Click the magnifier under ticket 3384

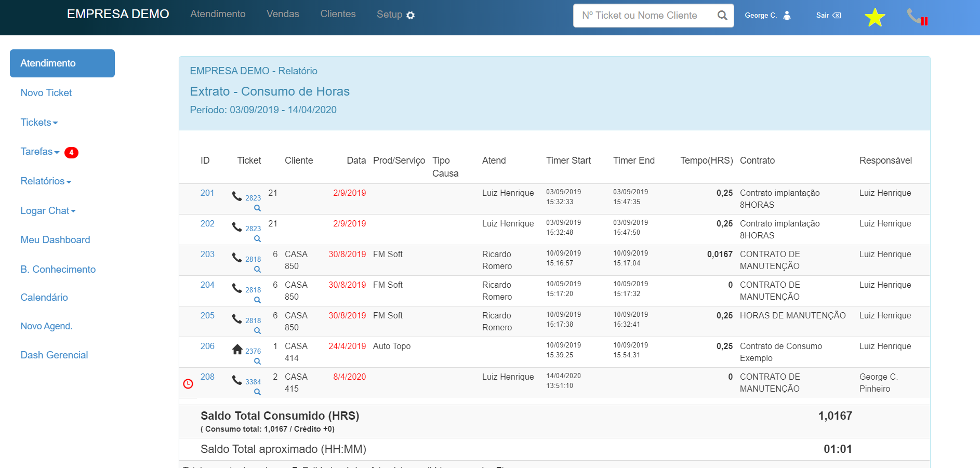pos(257,392)
